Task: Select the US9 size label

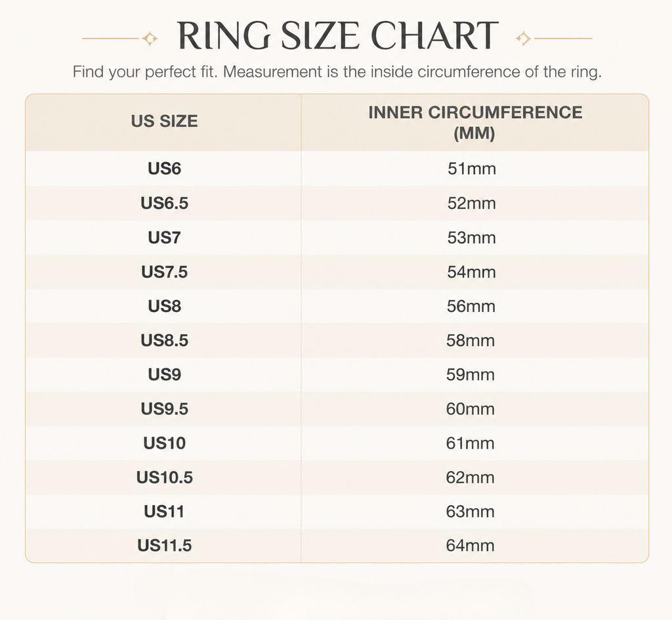Action: [x=165, y=375]
